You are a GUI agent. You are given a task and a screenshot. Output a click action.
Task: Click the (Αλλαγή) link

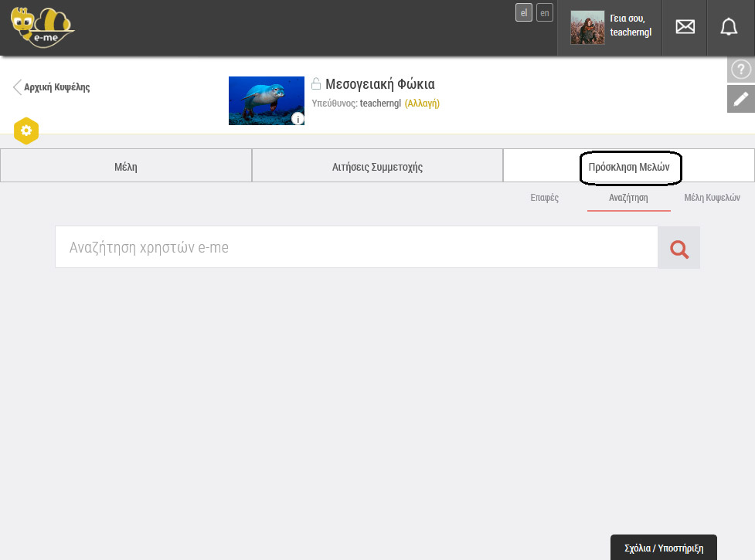(422, 104)
